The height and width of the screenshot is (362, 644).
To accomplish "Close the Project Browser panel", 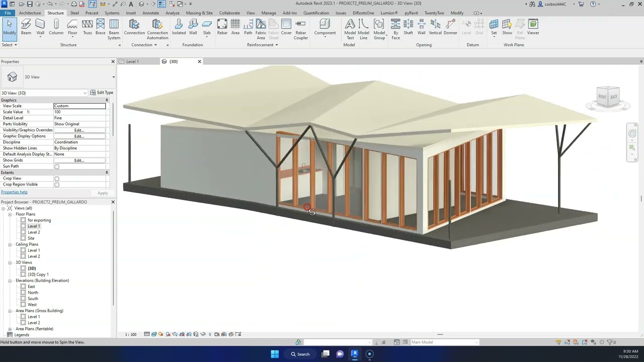I will (x=113, y=202).
